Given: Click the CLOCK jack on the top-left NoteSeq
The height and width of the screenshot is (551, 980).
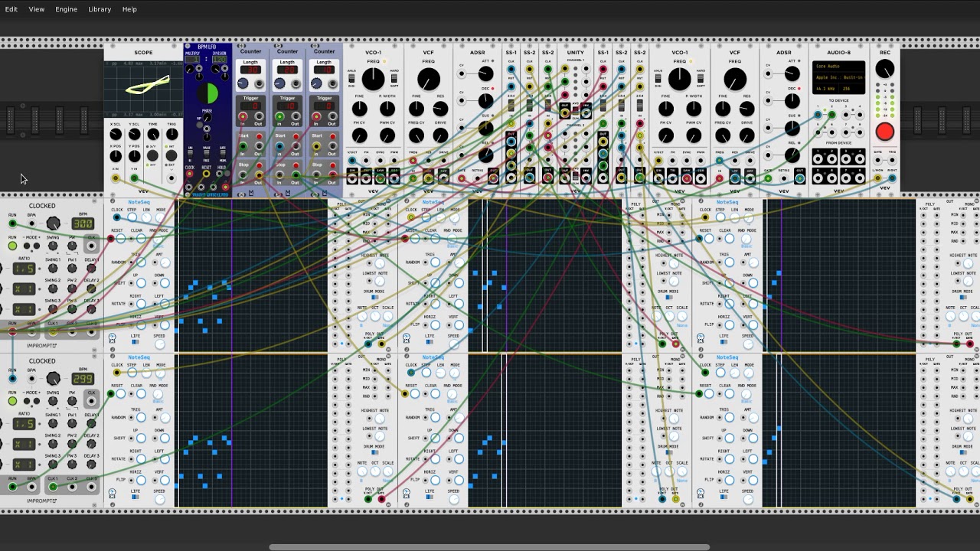Looking at the screenshot, I should [116, 217].
